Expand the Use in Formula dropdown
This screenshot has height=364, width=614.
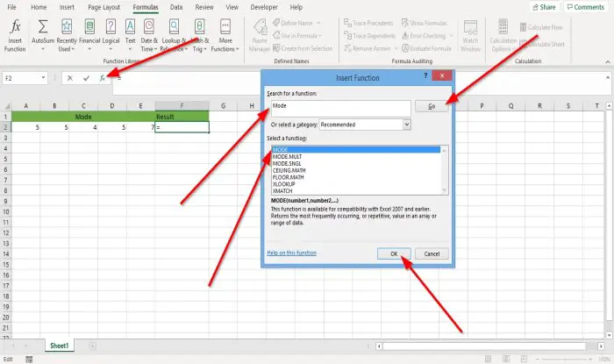pyautogui.click(x=320, y=36)
